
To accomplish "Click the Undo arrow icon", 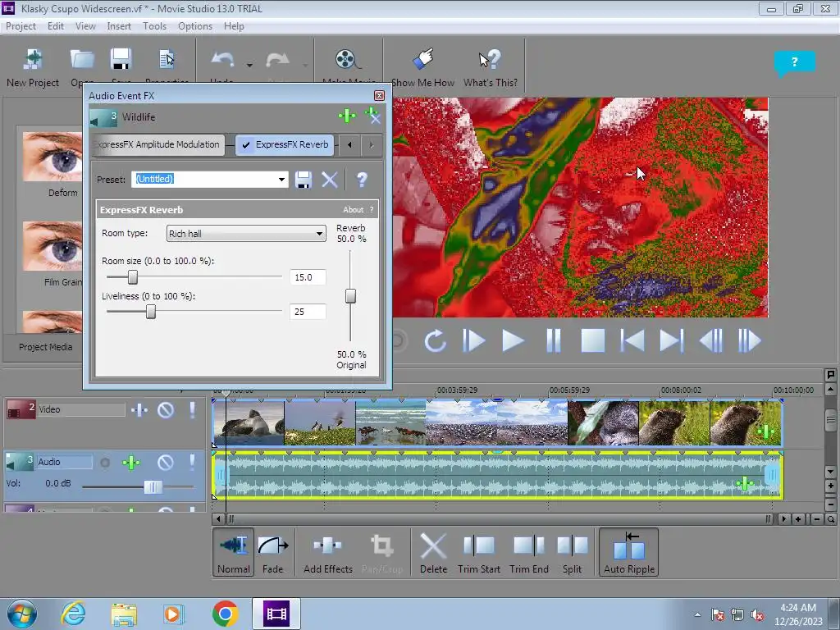I will pos(223,59).
